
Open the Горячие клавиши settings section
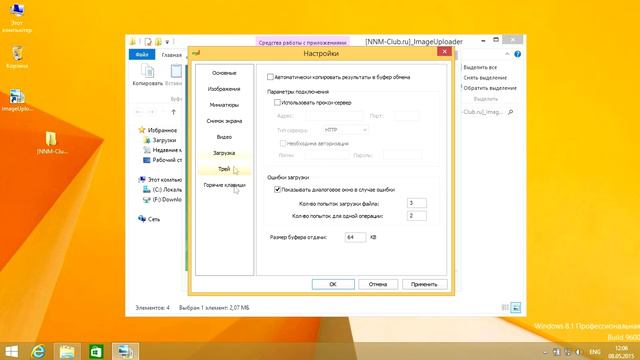point(224,185)
